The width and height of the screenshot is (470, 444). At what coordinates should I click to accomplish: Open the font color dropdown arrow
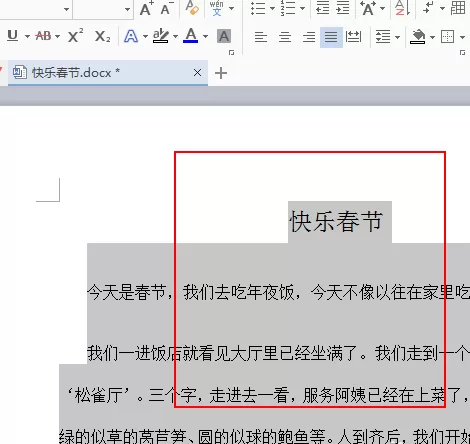205,36
